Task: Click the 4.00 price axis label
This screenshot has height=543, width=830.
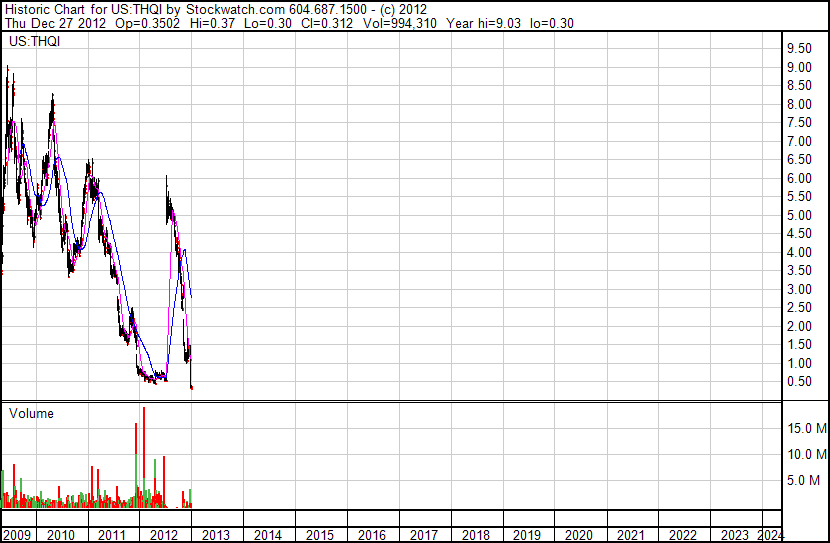Action: point(799,252)
